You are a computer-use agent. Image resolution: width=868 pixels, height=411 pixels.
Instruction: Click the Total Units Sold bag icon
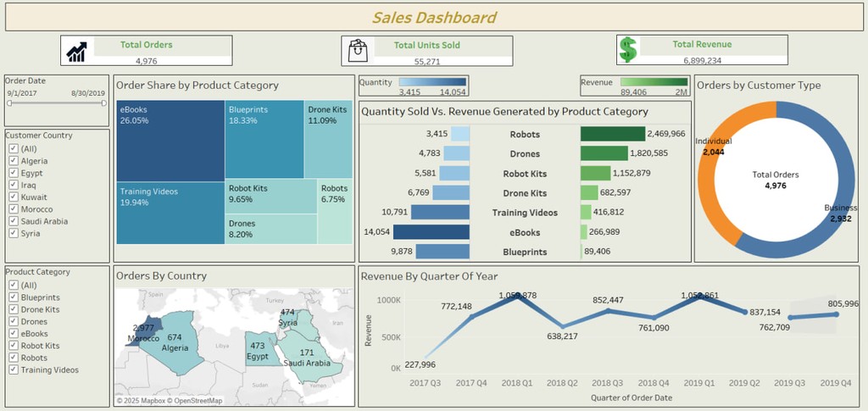[359, 51]
